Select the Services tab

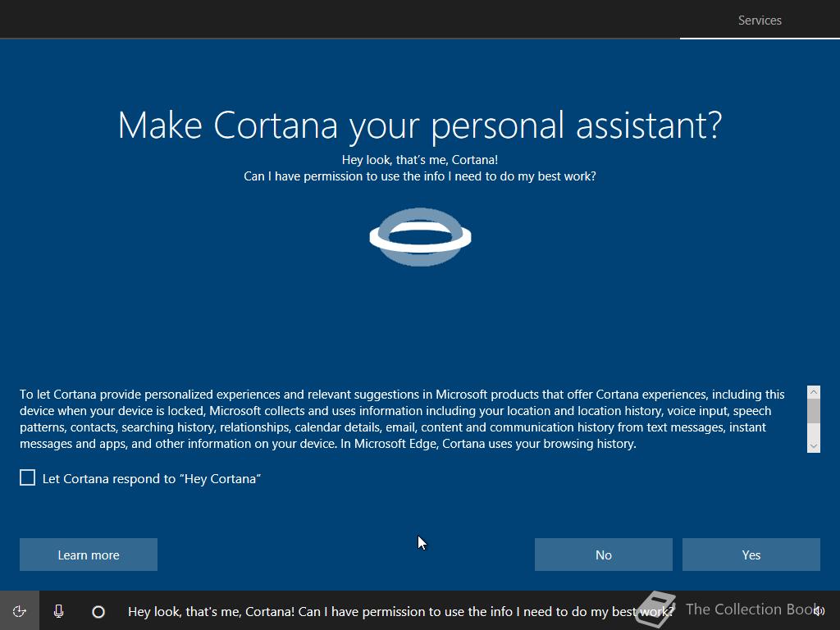(x=760, y=21)
